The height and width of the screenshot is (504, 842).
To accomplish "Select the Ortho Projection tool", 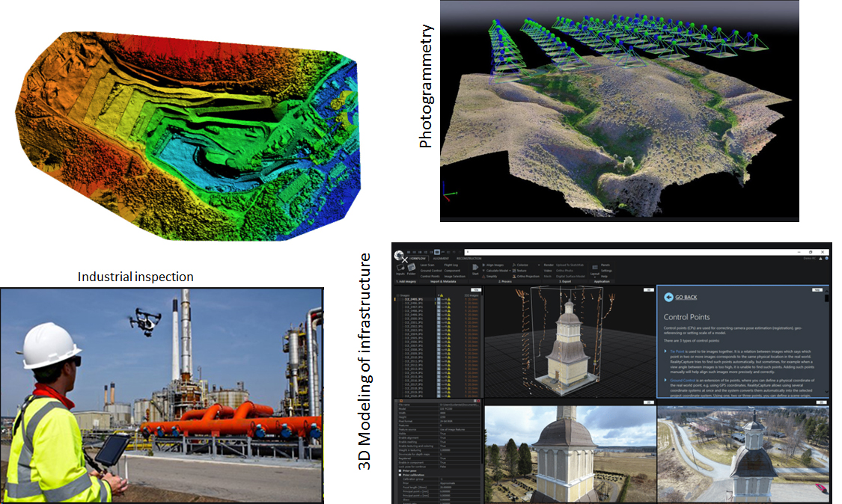I will (x=527, y=276).
